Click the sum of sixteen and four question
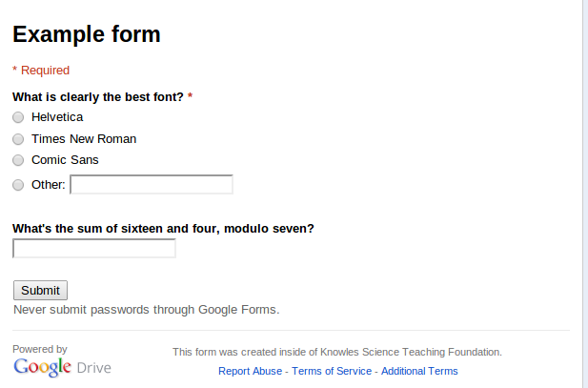The width and height of the screenshot is (588, 388). [163, 228]
